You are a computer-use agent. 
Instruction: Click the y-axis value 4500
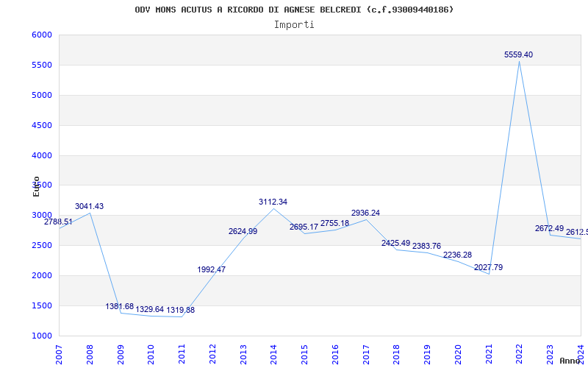click(42, 125)
